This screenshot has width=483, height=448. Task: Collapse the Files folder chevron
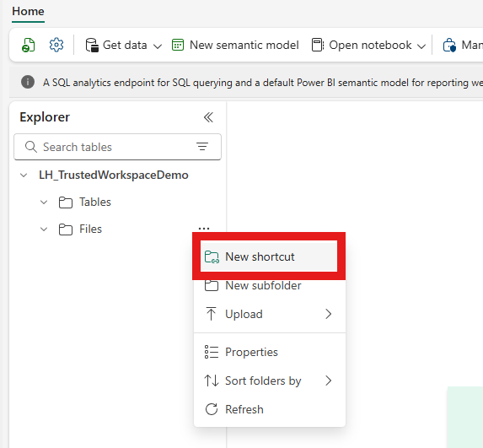coord(44,229)
